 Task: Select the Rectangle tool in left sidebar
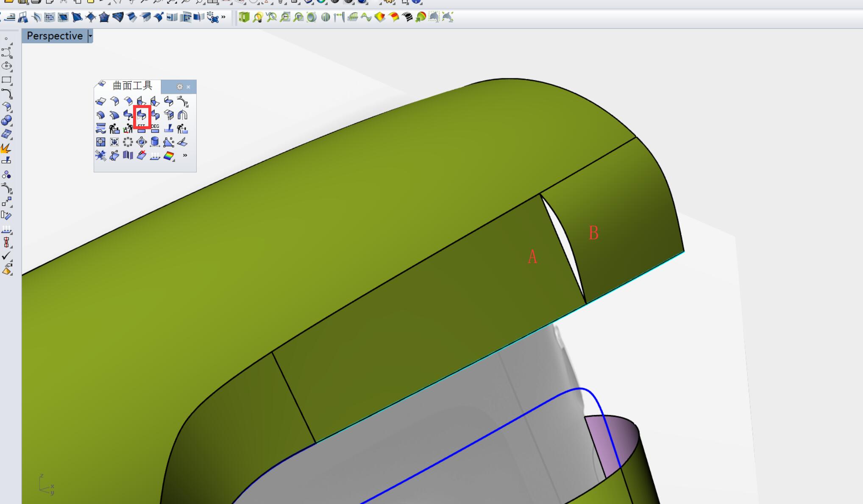(x=6, y=80)
